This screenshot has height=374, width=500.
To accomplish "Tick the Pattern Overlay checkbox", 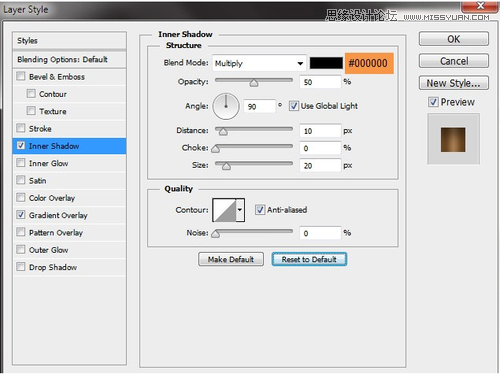I will (x=21, y=232).
